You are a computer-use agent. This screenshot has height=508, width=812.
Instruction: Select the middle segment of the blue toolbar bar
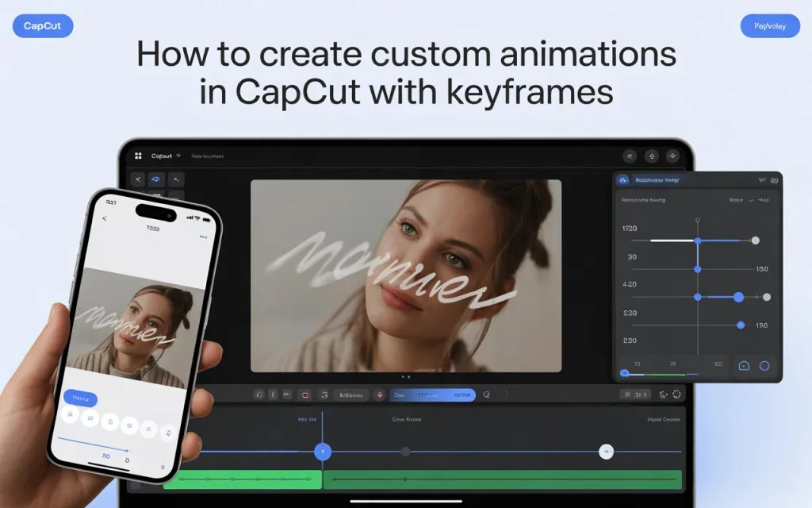tap(428, 395)
